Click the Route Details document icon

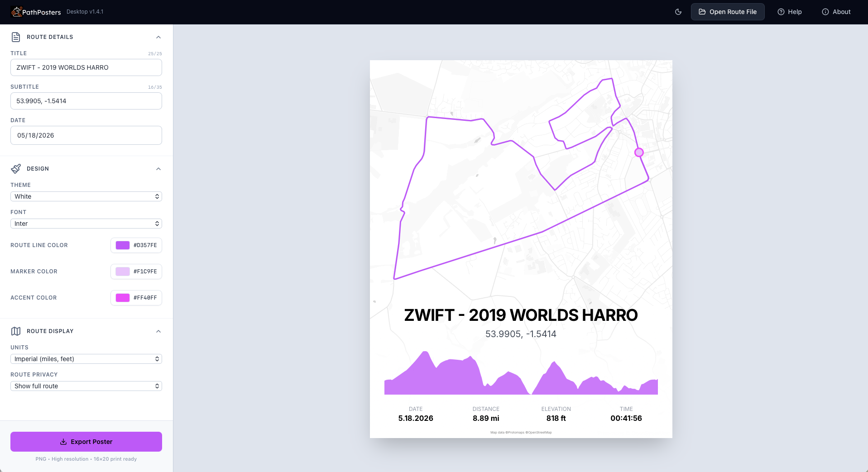tap(16, 37)
